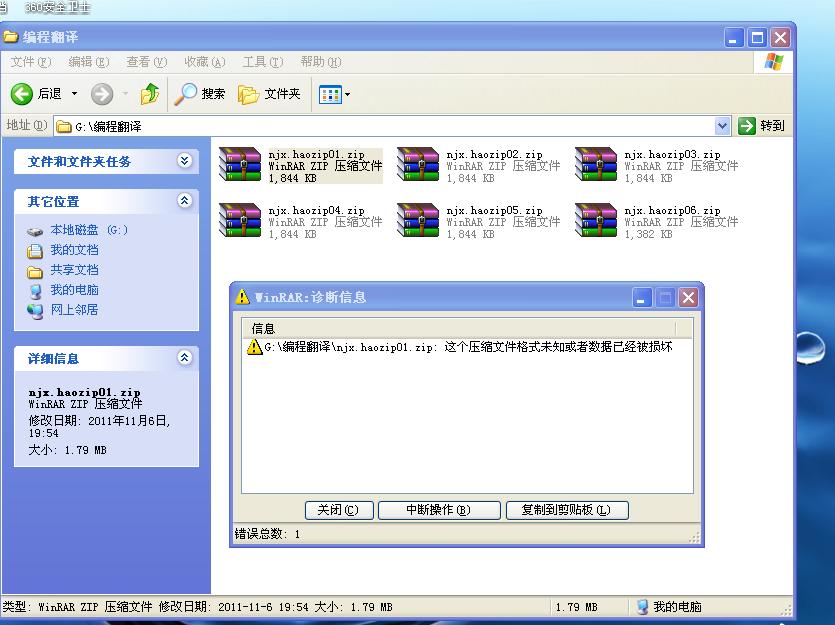Collapse the Other Places (其它位置) panel

[184, 201]
